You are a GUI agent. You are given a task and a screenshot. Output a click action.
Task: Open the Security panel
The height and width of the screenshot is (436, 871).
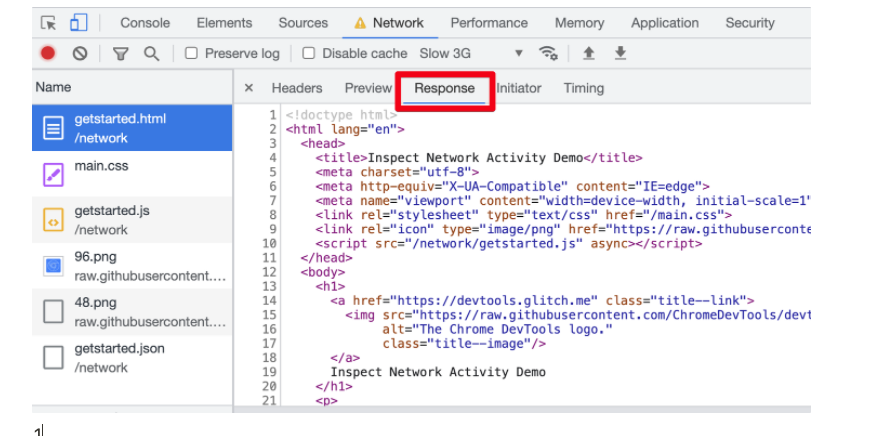[750, 23]
